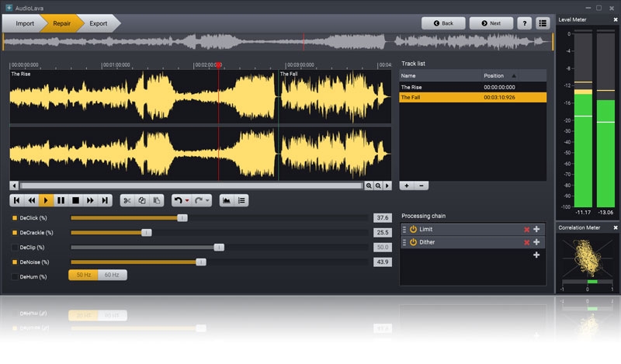Sort tracks by the Position column arrow
Image resolution: width=621 pixels, height=364 pixels.
[x=514, y=75]
